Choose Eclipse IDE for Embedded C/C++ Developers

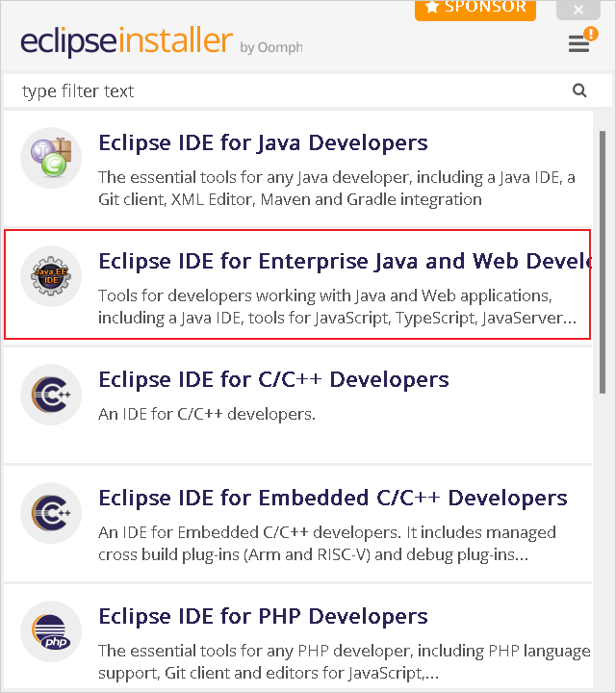pyautogui.click(x=333, y=499)
